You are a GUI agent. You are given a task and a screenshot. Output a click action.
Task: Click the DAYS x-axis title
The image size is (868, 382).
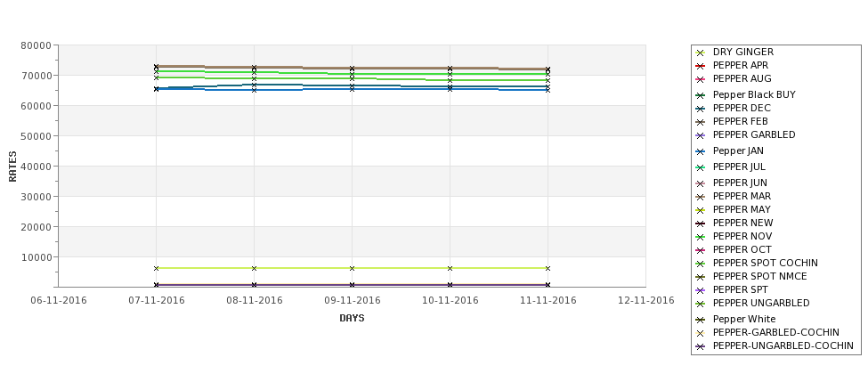(352, 319)
